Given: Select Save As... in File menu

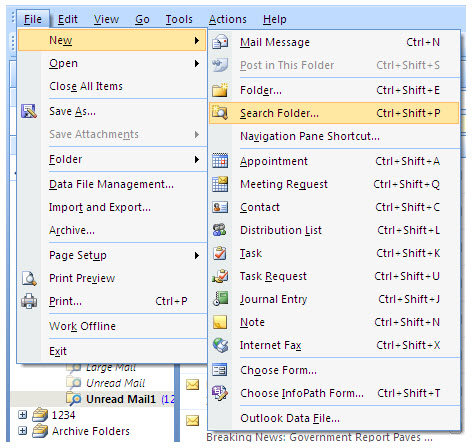Looking at the screenshot, I should (112, 111).
